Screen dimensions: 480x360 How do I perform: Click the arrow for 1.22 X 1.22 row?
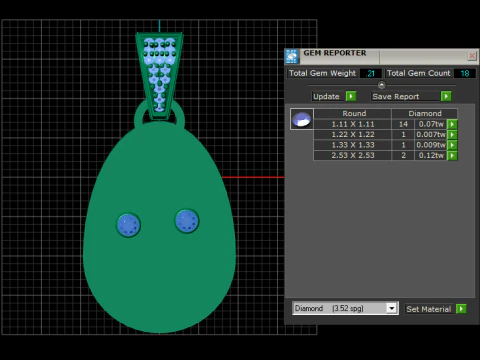pyautogui.click(x=452, y=135)
